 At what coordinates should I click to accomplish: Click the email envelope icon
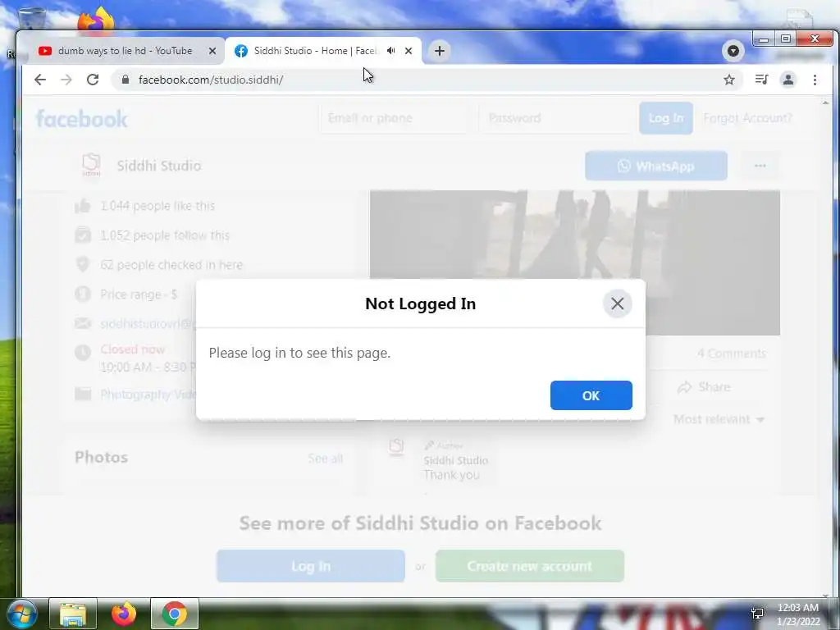(83, 323)
